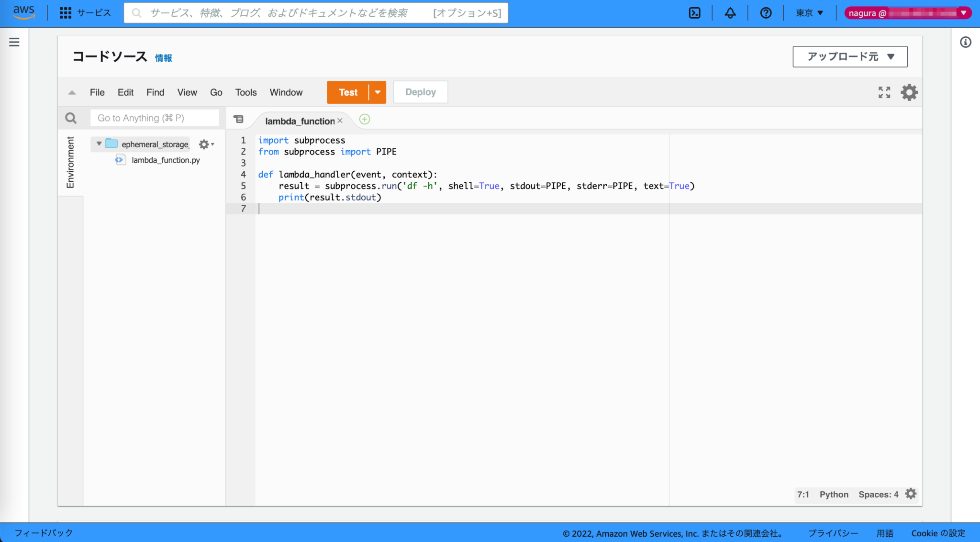Open the status bar settings gear
This screenshot has width=980, height=542.
coord(911,494)
